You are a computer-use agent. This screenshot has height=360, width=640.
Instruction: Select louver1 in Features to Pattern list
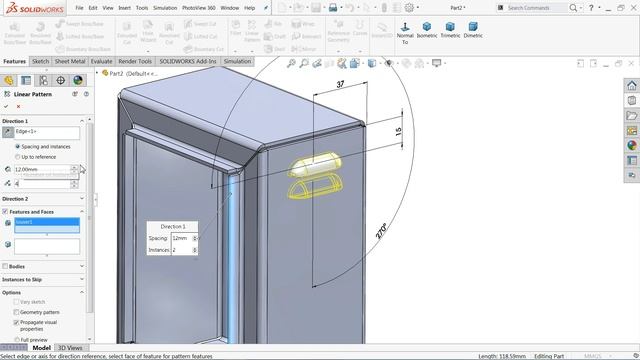pyautogui.click(x=47, y=222)
